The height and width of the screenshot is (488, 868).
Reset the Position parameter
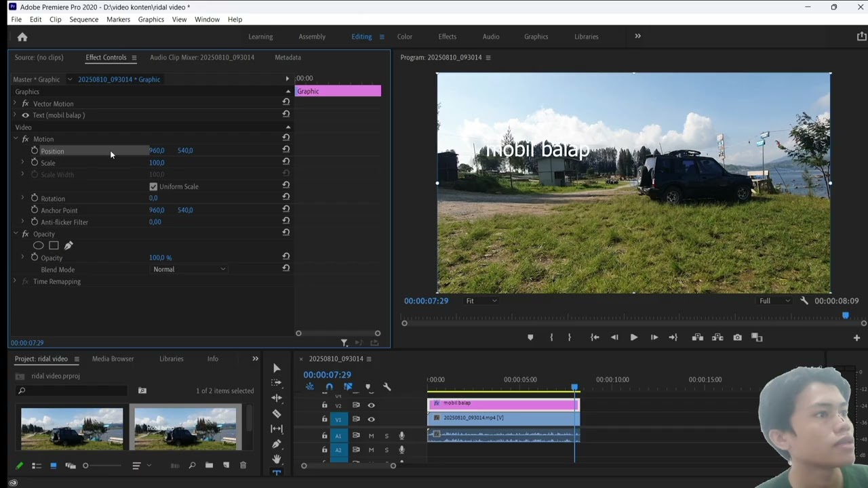[x=286, y=150]
